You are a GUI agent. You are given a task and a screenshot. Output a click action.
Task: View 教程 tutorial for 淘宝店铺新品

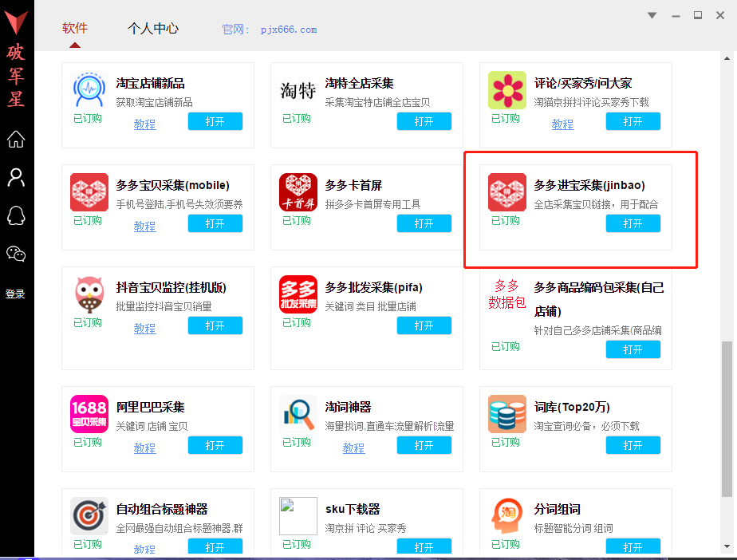145,124
